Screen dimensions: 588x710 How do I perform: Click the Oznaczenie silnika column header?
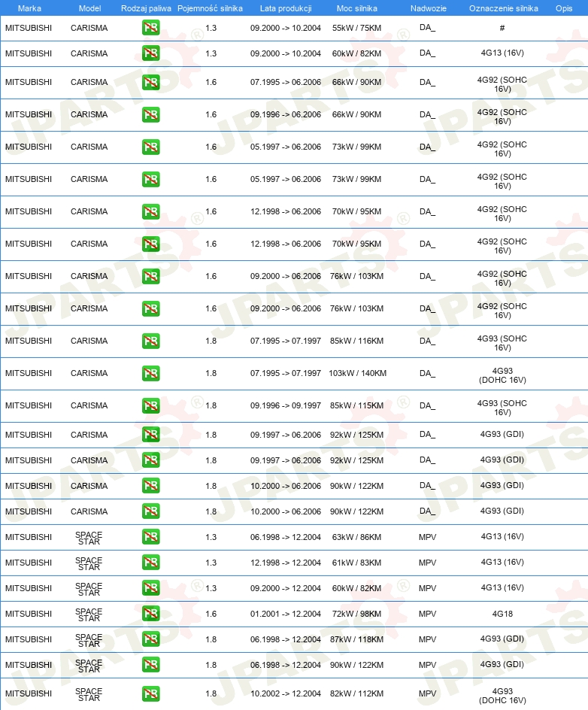coord(503,8)
